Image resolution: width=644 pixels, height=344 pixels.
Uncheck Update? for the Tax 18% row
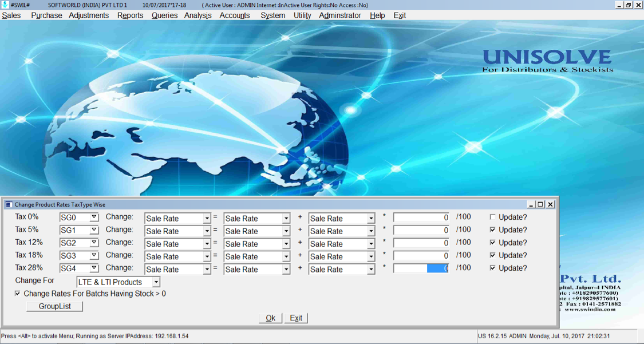coord(492,255)
